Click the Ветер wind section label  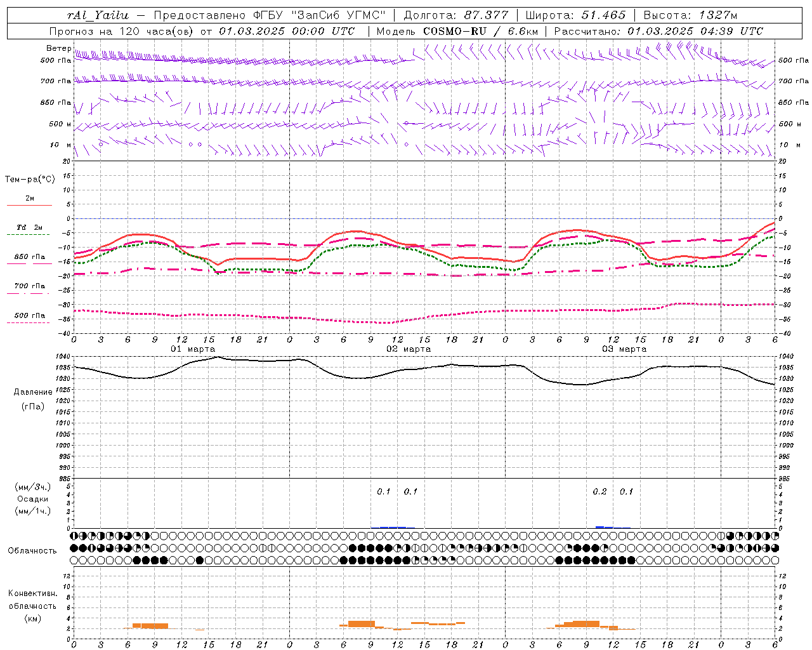(59, 48)
